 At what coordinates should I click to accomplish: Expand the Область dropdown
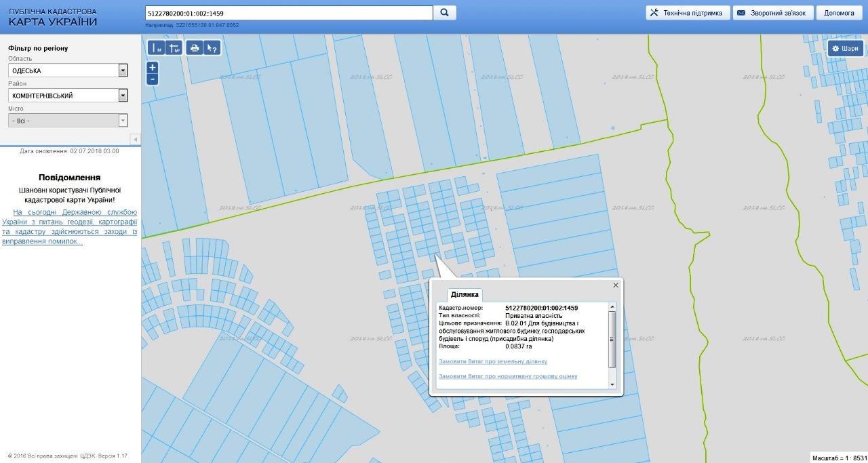(123, 71)
